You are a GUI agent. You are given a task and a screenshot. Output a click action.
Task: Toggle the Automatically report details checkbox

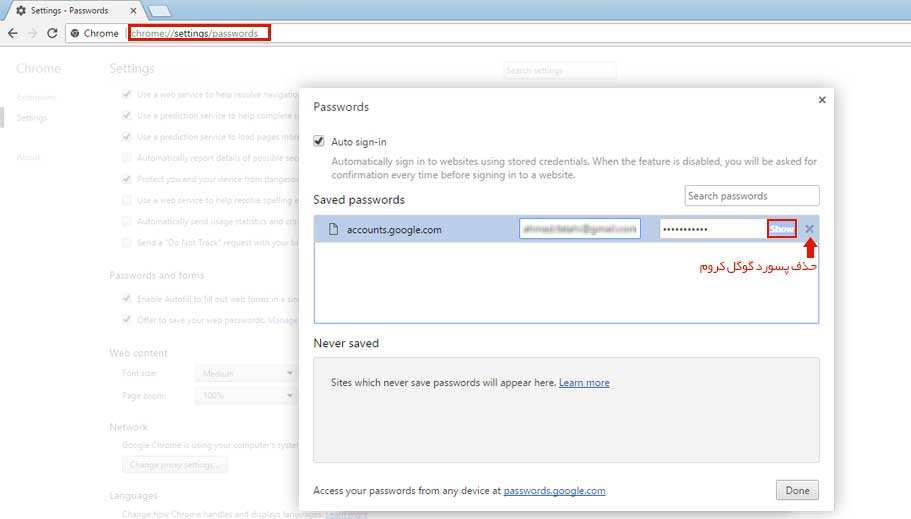pyautogui.click(x=127, y=158)
